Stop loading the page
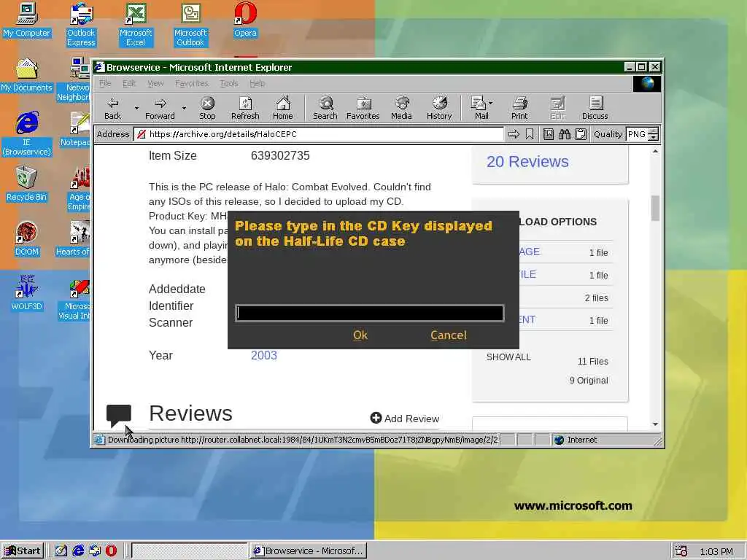 pos(207,108)
